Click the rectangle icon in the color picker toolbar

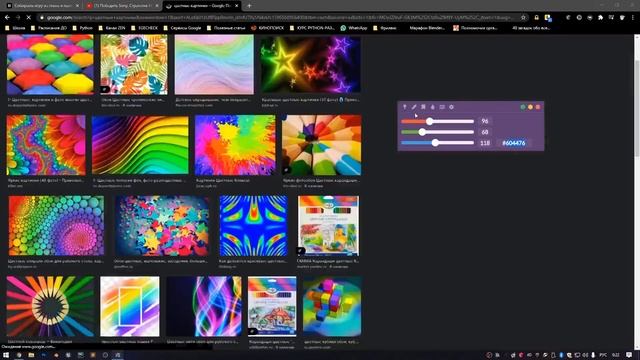click(x=442, y=107)
